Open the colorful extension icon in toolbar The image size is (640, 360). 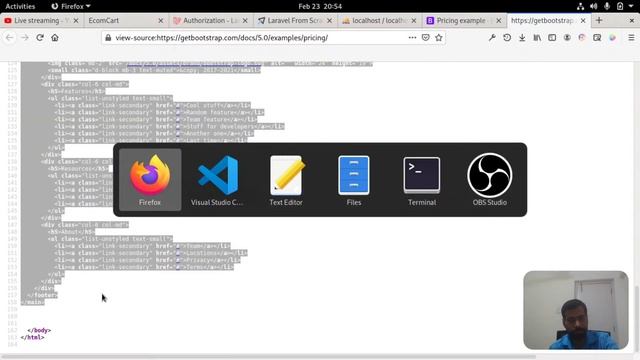coord(612,38)
